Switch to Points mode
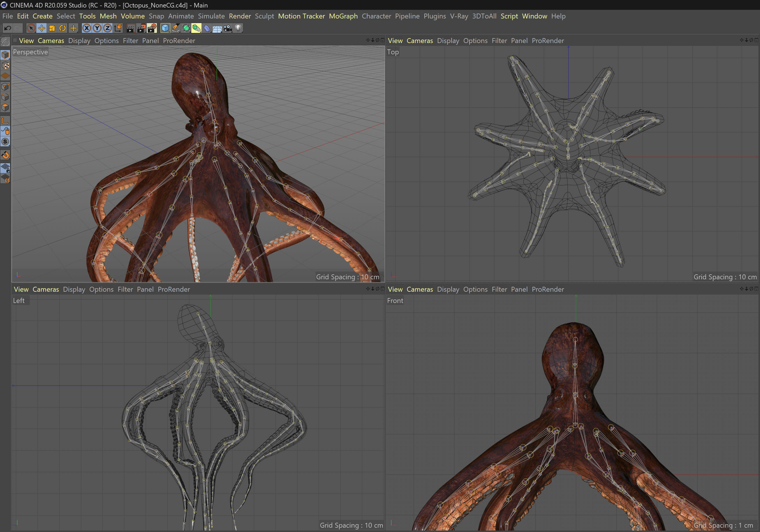The height and width of the screenshot is (532, 760). (5, 87)
